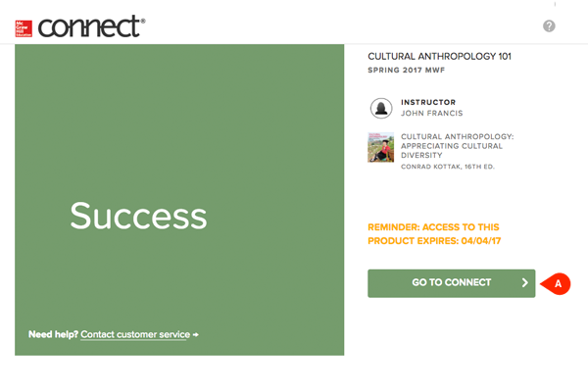Open the Contact customer service link

135,335
